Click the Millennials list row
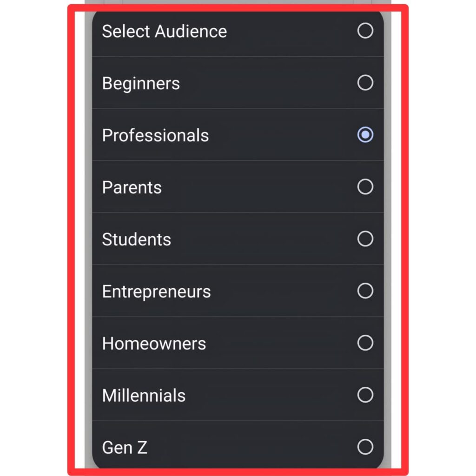The image size is (476, 476). [144, 396]
